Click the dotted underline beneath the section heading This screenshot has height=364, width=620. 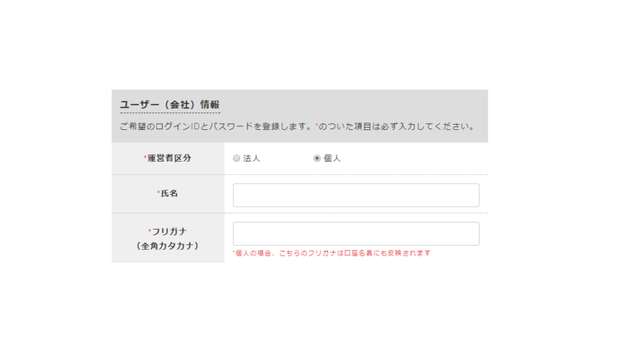[169, 113]
